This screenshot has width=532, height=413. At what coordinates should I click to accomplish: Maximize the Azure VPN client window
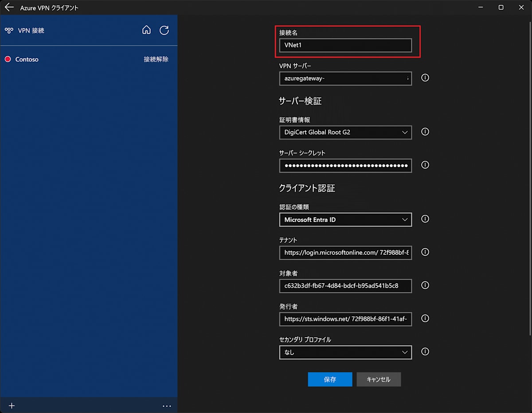tap(501, 8)
